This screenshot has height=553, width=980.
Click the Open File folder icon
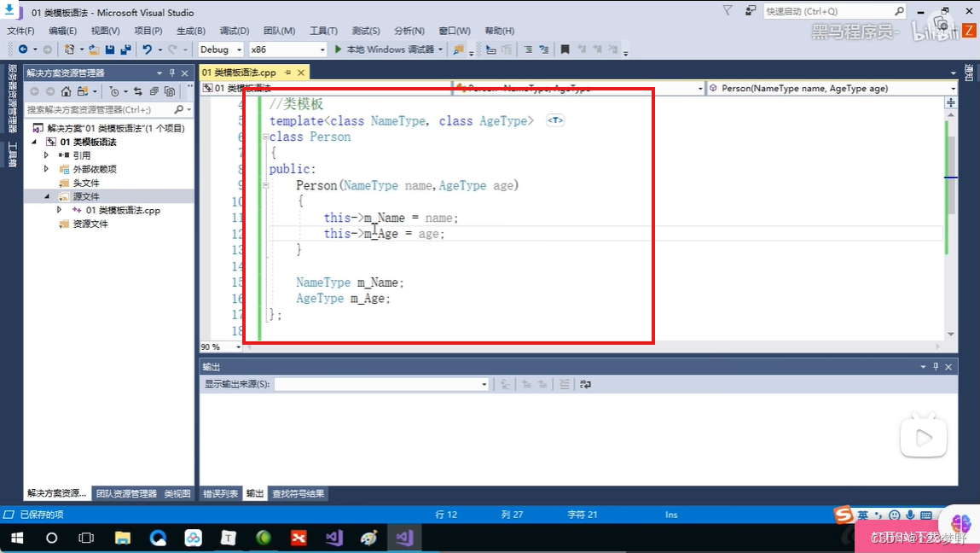[x=94, y=49]
